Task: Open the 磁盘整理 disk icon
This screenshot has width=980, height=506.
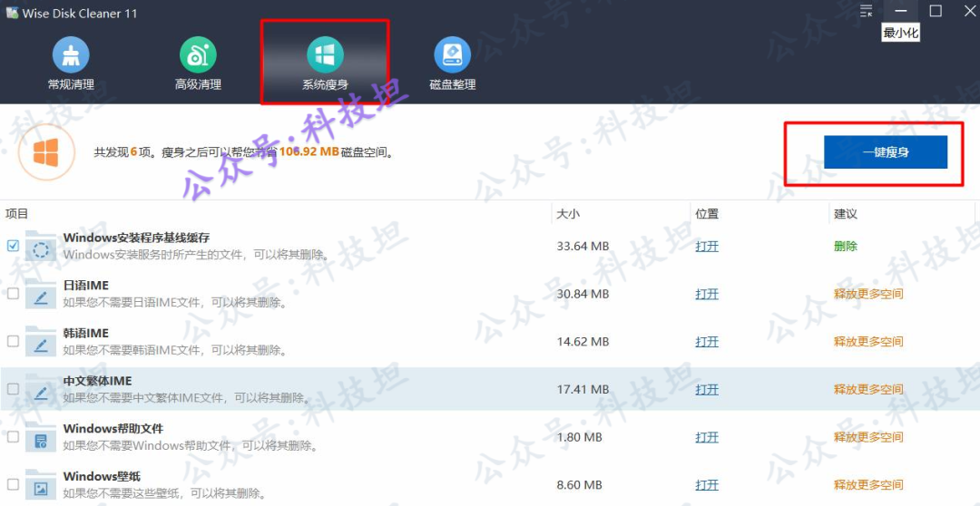Action: [453, 54]
